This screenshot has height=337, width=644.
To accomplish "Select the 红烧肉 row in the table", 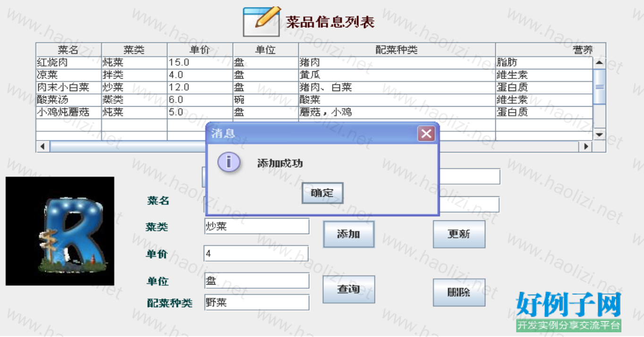I will tap(68, 62).
